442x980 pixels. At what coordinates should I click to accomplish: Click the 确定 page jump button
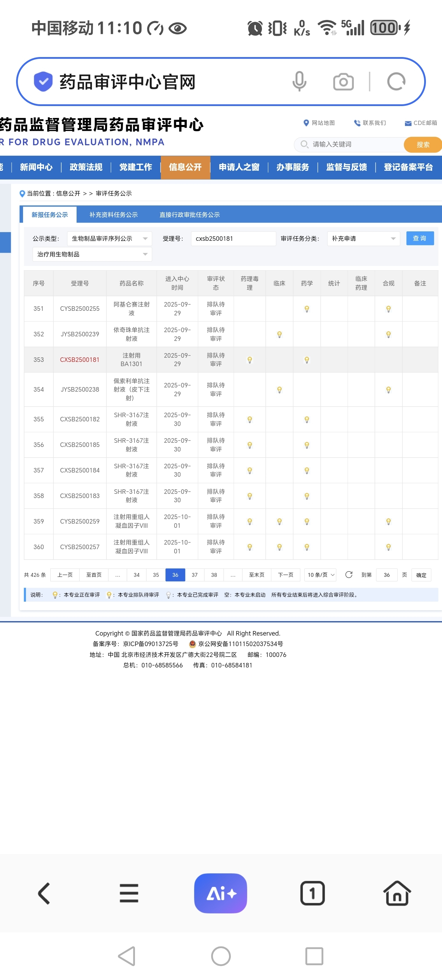click(421, 575)
